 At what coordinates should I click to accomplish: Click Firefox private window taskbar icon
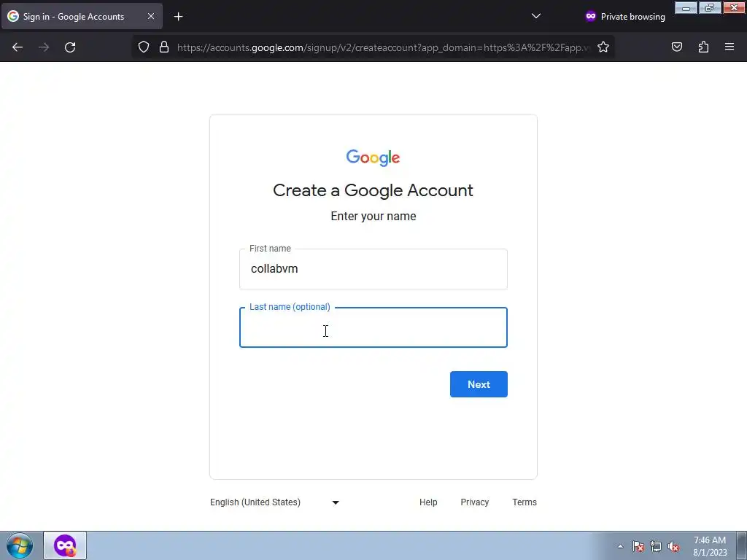(65, 545)
